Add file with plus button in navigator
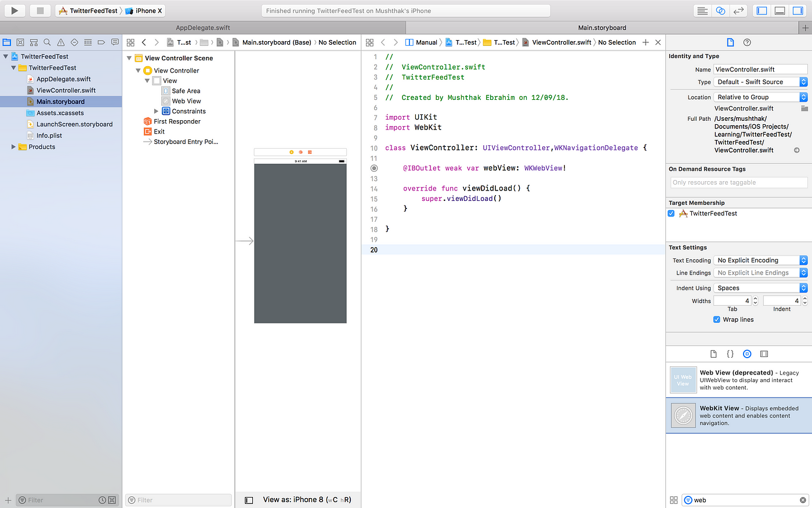 8,500
